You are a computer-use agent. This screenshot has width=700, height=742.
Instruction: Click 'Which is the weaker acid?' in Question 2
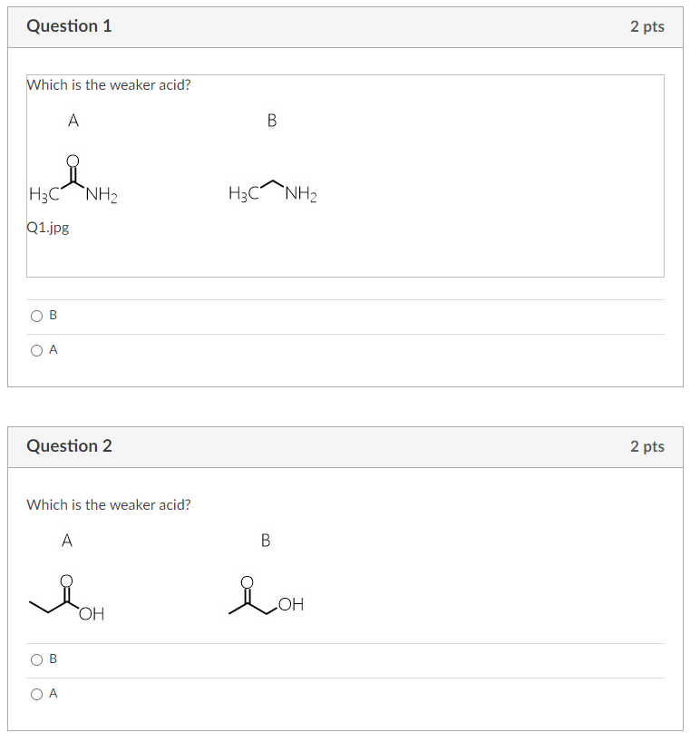[x=109, y=504]
